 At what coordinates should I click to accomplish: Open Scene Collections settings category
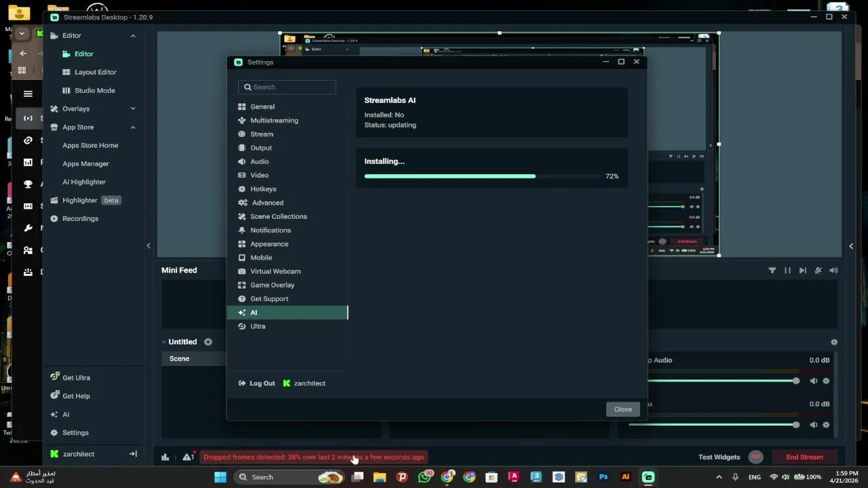(287, 216)
